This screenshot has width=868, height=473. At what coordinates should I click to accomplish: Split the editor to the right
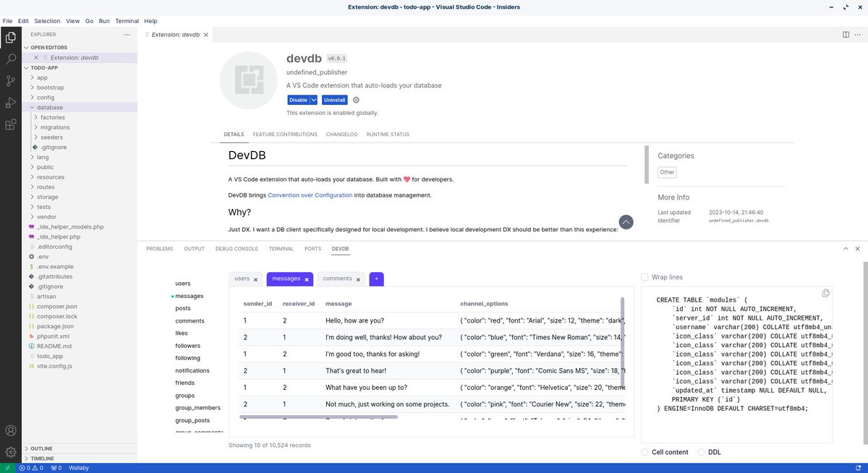point(846,35)
